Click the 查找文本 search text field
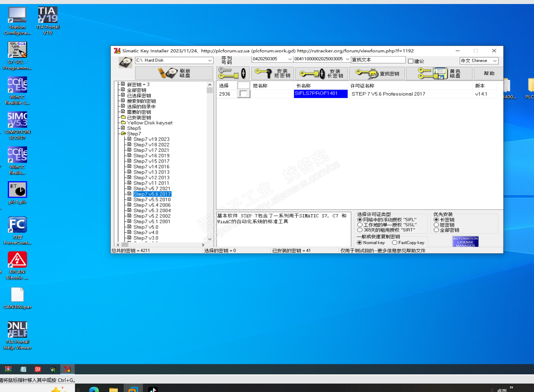Screen dimensions: 534x392 [378, 60]
